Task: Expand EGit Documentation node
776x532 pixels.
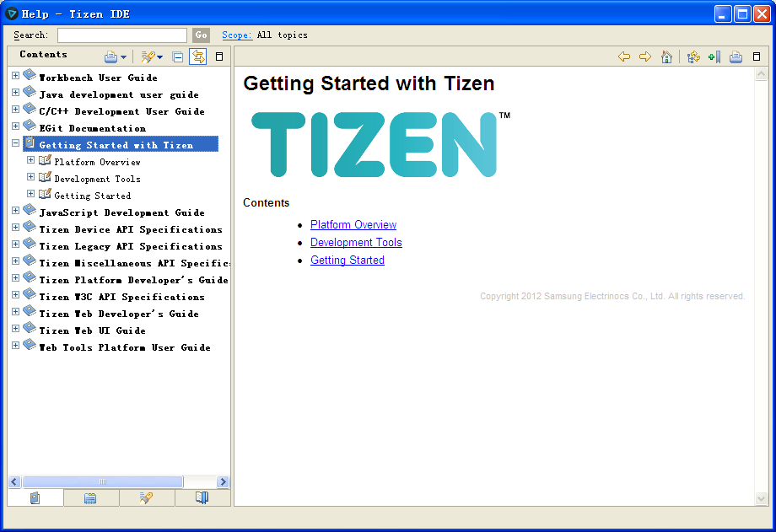Action: pos(16,126)
